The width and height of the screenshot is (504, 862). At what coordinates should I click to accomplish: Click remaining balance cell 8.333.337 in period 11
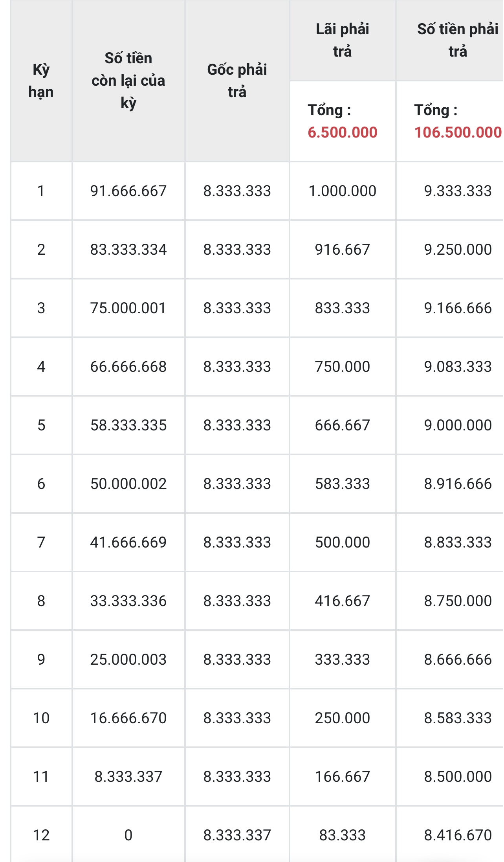click(128, 777)
